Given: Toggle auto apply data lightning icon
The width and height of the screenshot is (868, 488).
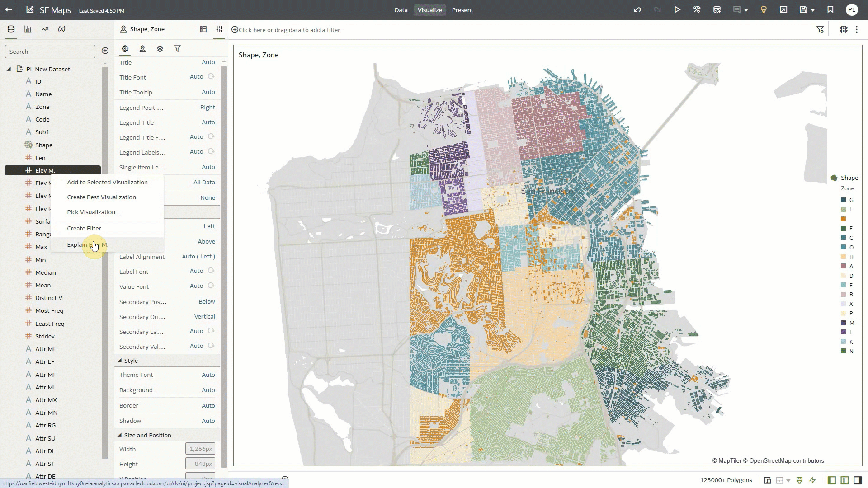Looking at the screenshot, I should [812, 480].
